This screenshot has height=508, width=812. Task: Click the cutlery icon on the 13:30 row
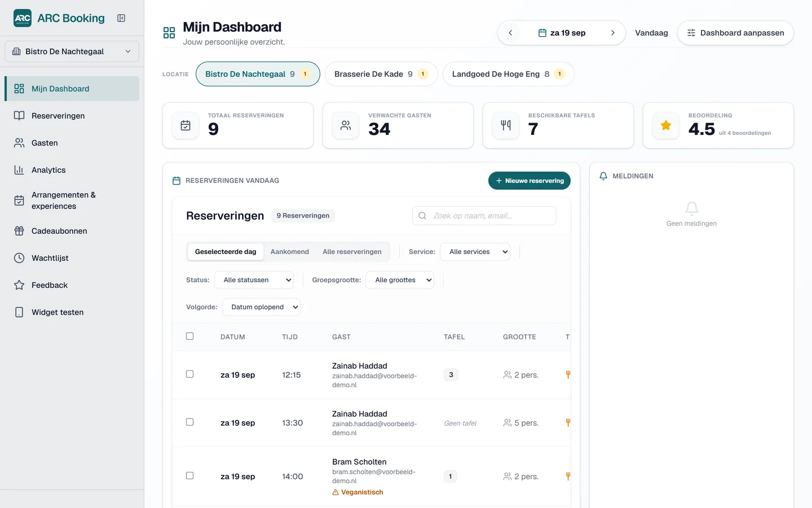tap(568, 422)
